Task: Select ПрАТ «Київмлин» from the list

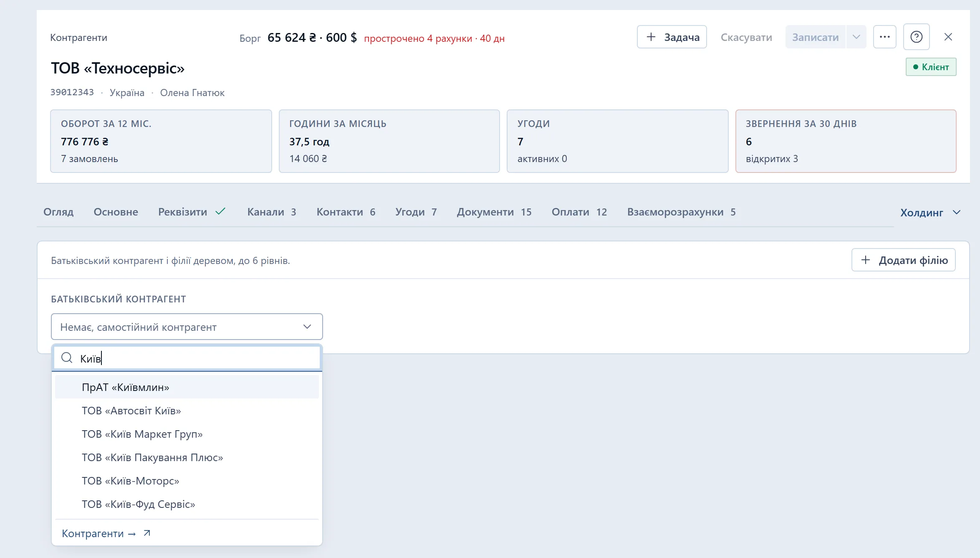Action: [187, 387]
